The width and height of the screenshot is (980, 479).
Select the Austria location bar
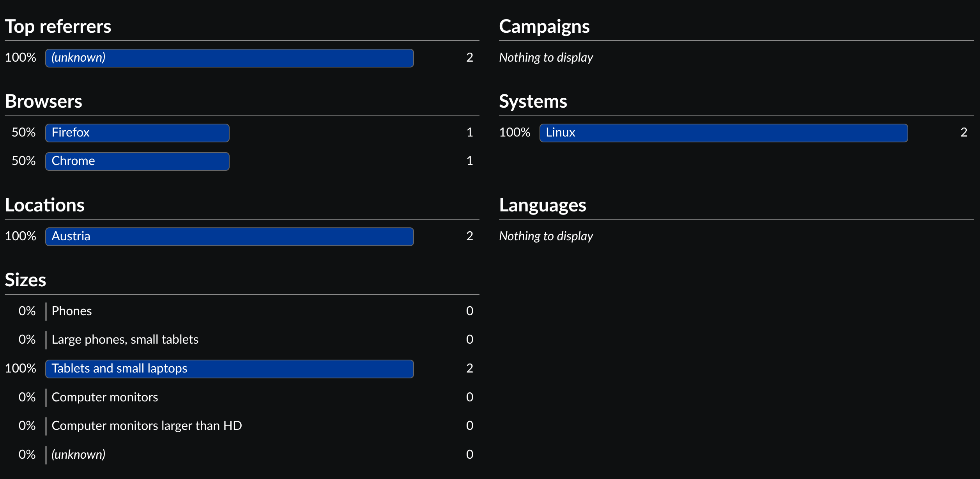pyautogui.click(x=229, y=236)
